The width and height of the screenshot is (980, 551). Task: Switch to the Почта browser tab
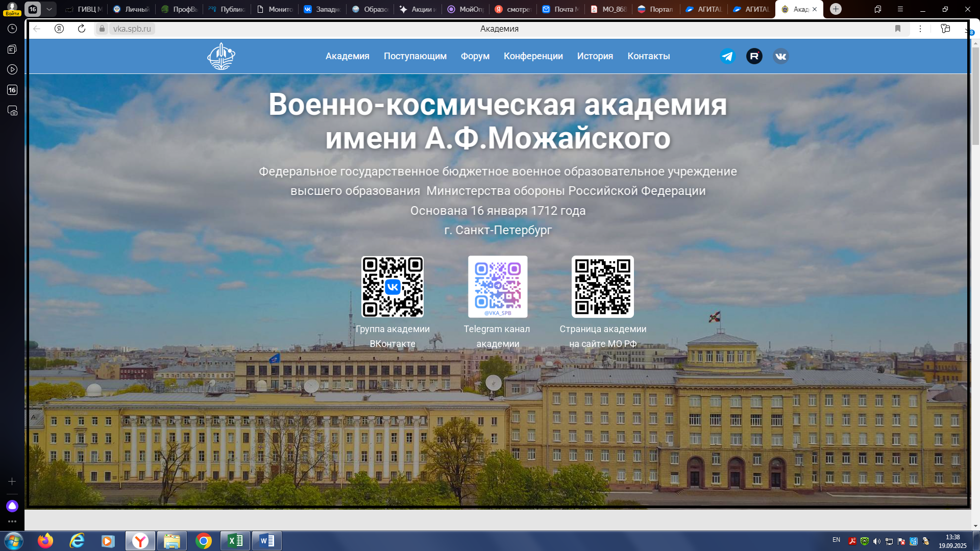coord(561,9)
